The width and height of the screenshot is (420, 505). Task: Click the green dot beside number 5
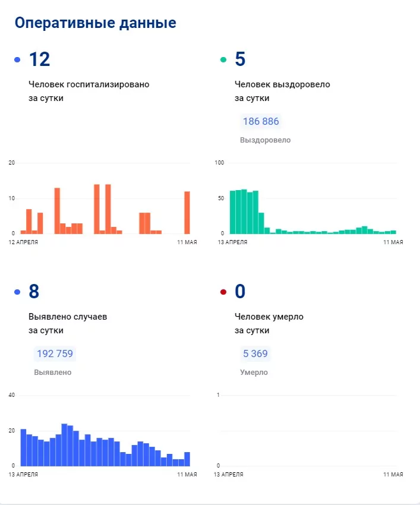pyautogui.click(x=223, y=59)
